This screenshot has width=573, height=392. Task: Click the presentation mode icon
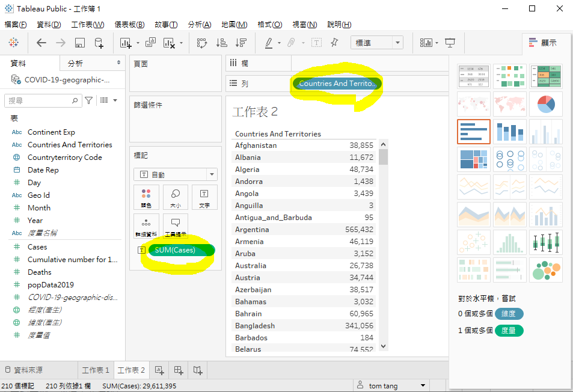point(450,43)
